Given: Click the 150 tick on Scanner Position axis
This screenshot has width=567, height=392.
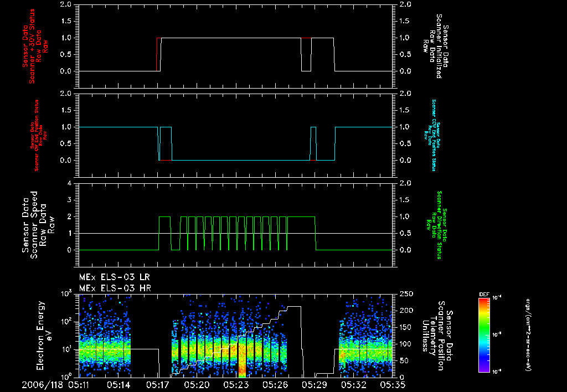Looking at the screenshot, I should (x=406, y=327).
